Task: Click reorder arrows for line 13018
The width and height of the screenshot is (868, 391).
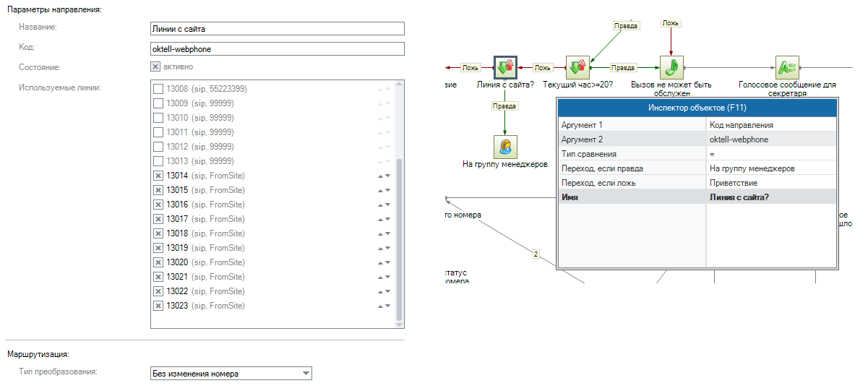Action: coord(384,233)
